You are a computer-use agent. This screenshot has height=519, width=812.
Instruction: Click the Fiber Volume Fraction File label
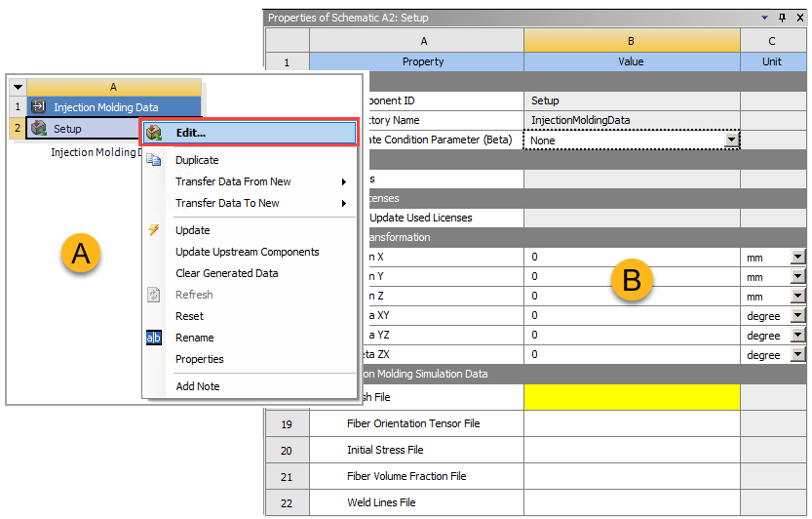point(406,476)
